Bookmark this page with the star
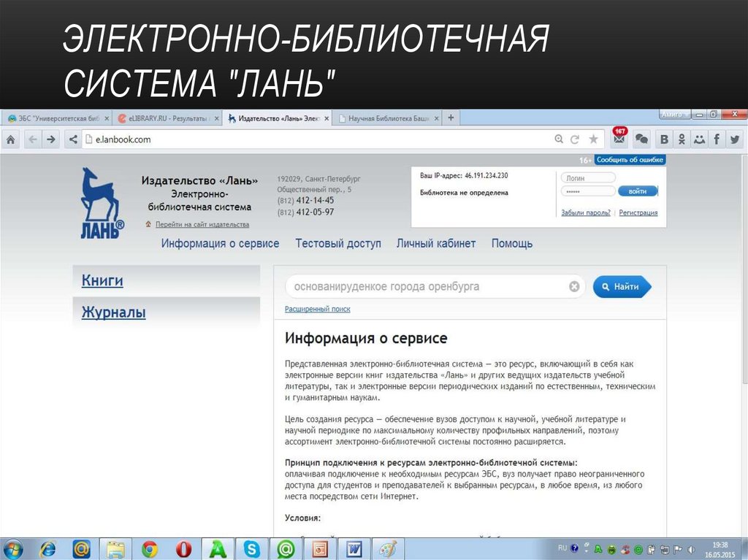This screenshot has width=748, height=560. 593,139
